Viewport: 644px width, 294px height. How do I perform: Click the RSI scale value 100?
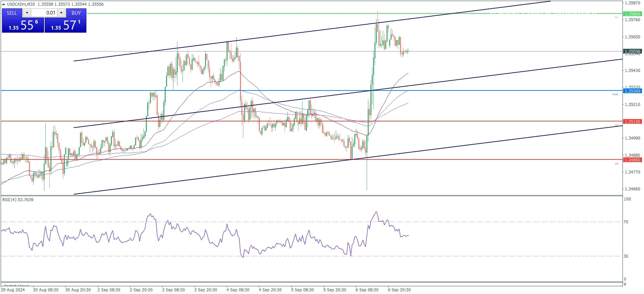627,199
